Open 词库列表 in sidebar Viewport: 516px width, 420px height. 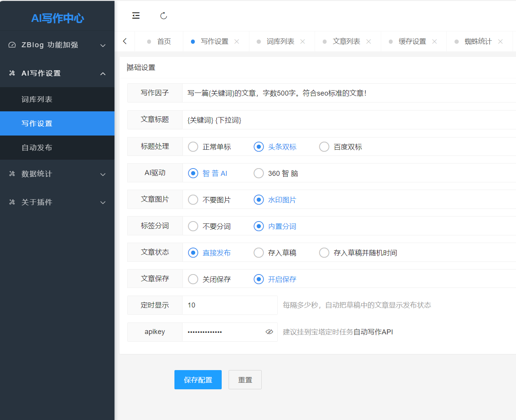coord(57,99)
